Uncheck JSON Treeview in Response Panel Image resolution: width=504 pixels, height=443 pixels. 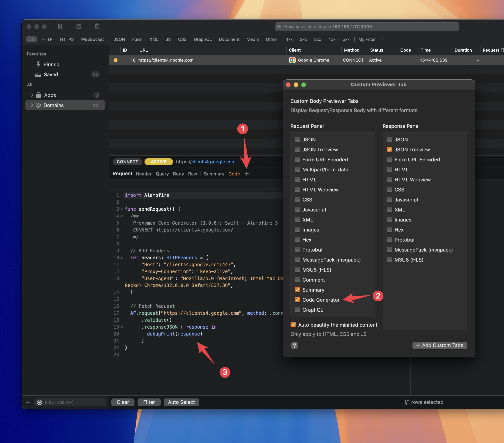389,149
